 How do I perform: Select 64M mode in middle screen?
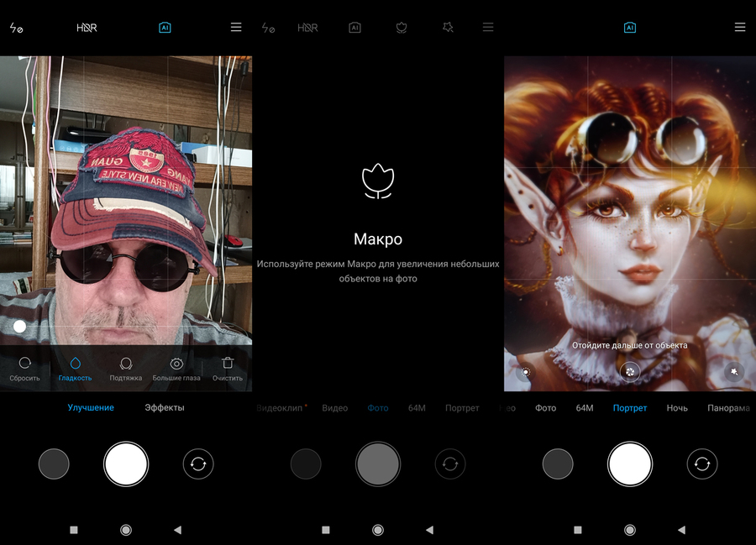417,408
